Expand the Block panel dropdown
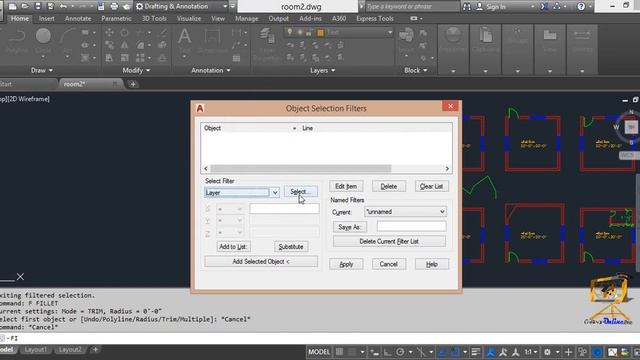Image resolution: width=640 pixels, height=360 pixels. click(416, 70)
